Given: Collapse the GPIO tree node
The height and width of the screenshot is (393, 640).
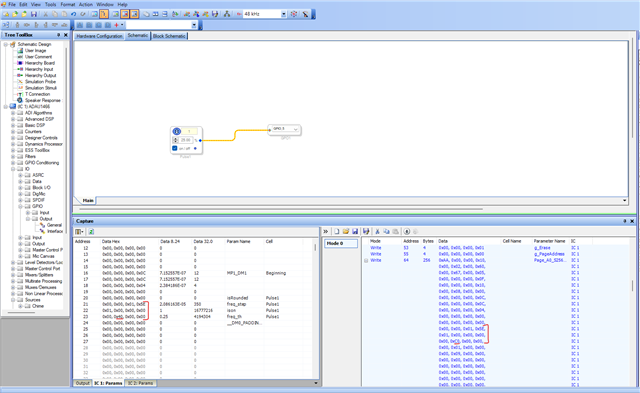Looking at the screenshot, I should (20, 206).
